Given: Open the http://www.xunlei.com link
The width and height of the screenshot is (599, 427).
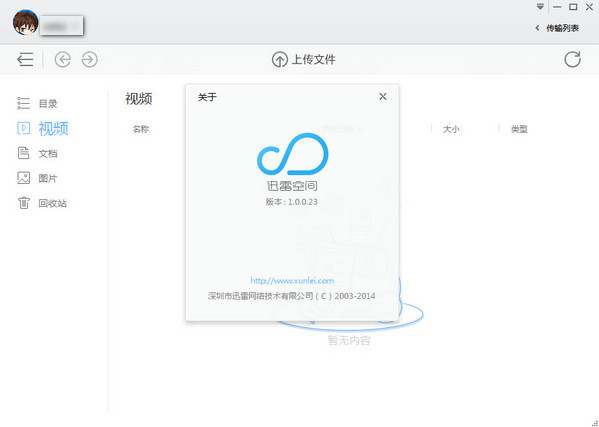Looking at the screenshot, I should click(x=292, y=281).
